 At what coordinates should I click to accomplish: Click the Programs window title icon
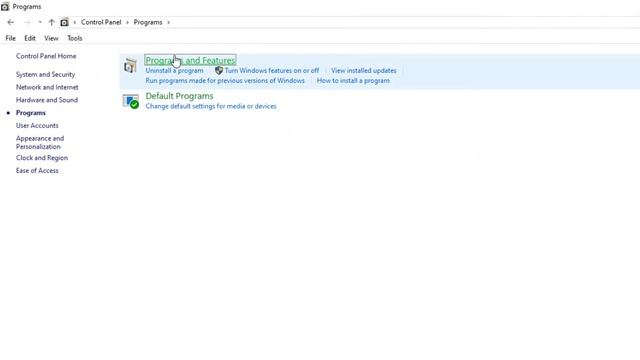(x=5, y=7)
